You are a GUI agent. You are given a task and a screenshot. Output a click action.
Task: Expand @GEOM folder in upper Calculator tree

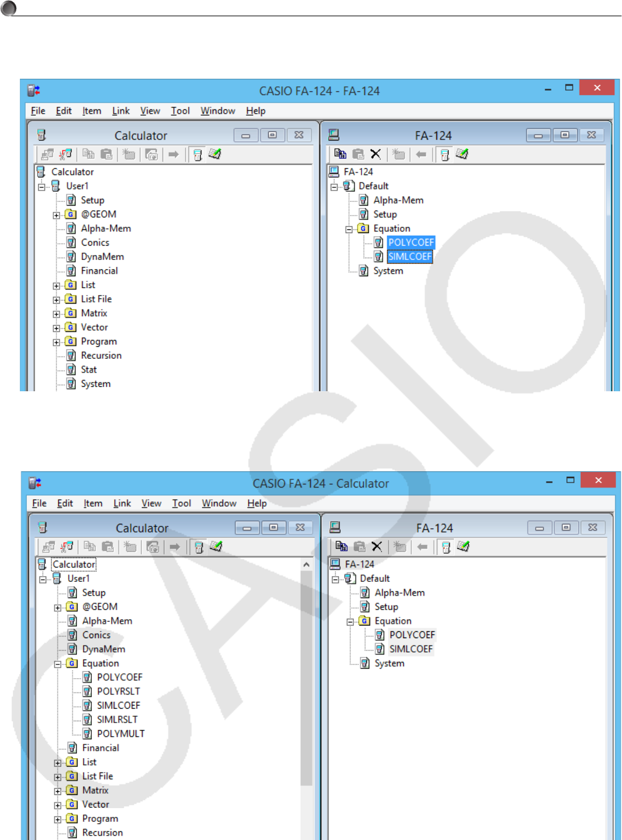tap(56, 215)
